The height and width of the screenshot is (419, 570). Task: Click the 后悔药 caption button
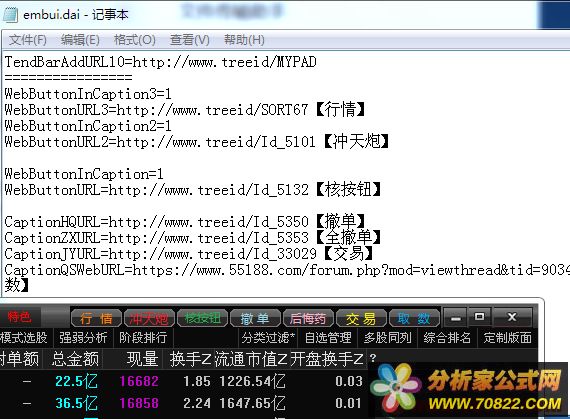point(308,318)
